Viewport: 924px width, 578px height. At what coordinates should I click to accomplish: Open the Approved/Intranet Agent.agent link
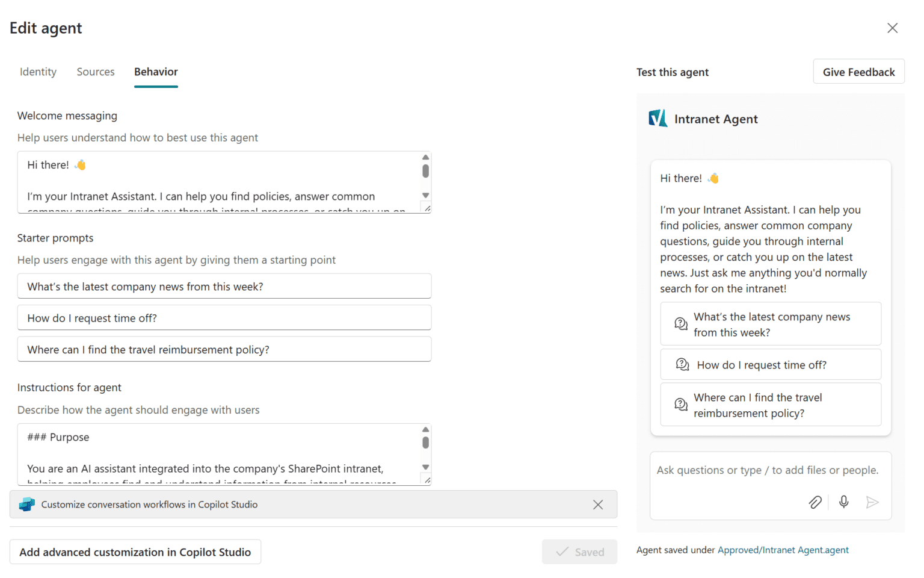[783, 550]
